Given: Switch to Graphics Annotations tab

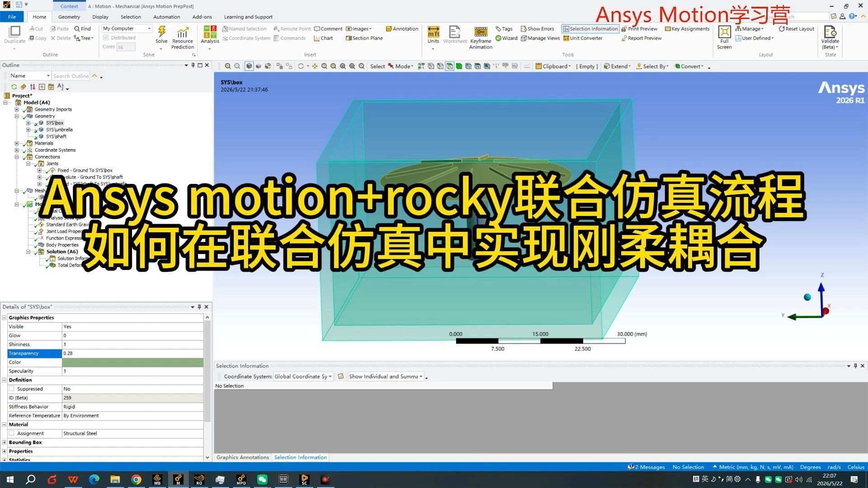Looking at the screenshot, I should (243, 457).
